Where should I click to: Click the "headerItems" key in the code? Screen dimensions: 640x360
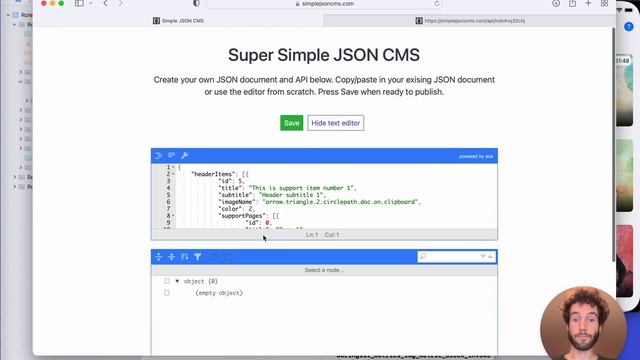click(213, 174)
